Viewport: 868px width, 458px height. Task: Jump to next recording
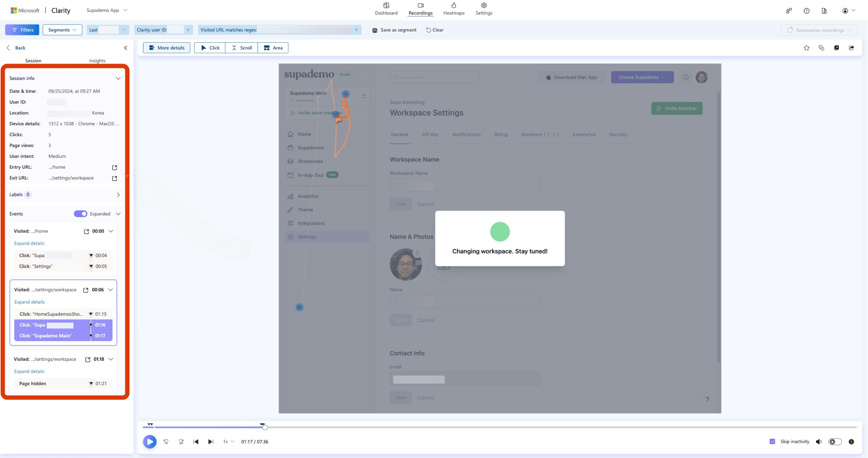pos(211,441)
